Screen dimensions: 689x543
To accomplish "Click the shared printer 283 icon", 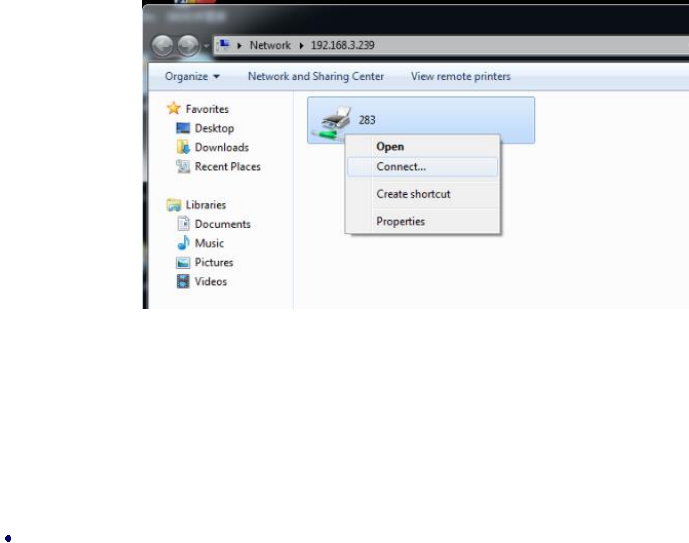I will coord(332,123).
